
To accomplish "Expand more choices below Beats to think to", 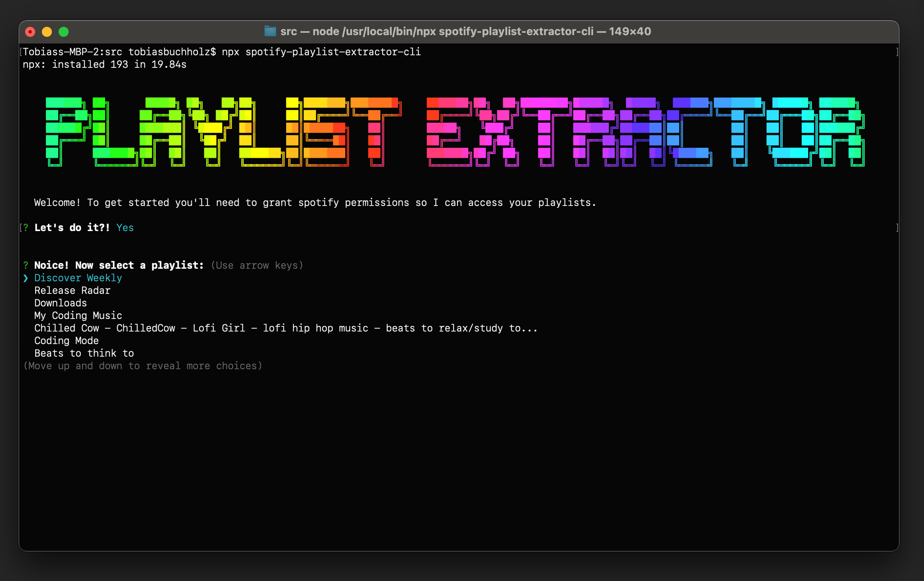I will (x=143, y=365).
